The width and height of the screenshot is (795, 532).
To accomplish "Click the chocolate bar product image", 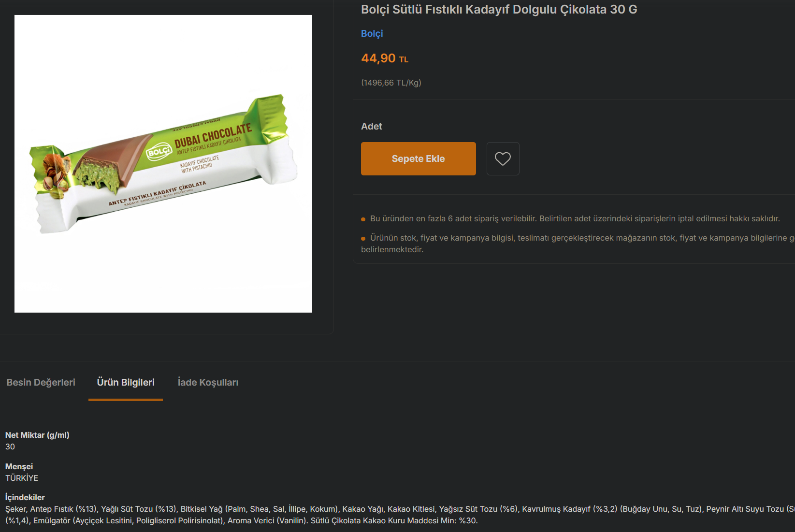I will pos(163,164).
